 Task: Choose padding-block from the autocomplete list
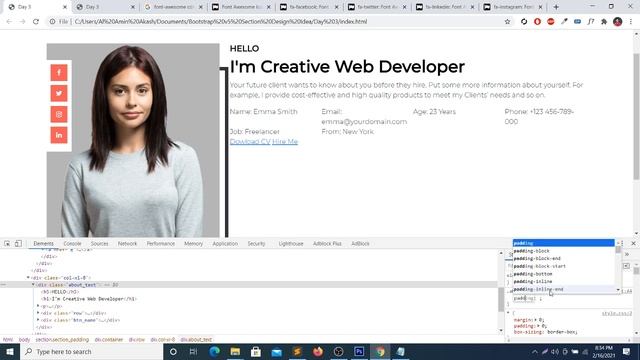click(x=564, y=251)
